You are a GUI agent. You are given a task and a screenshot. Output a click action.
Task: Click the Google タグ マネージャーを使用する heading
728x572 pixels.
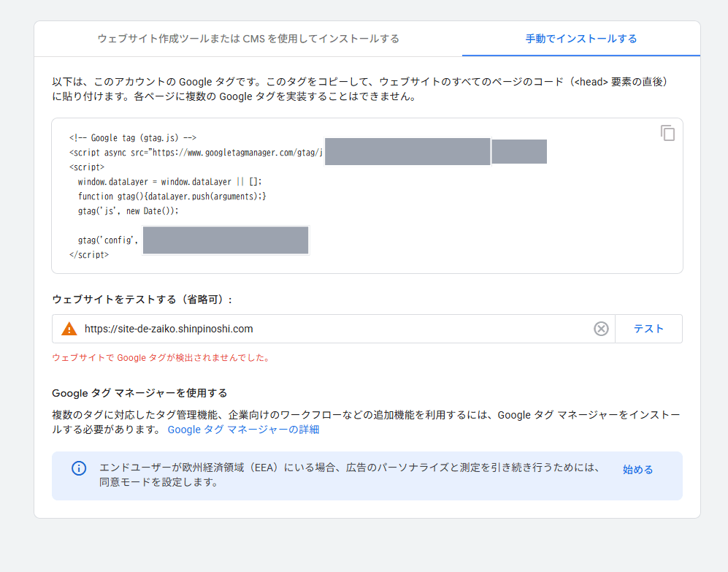[139, 393]
